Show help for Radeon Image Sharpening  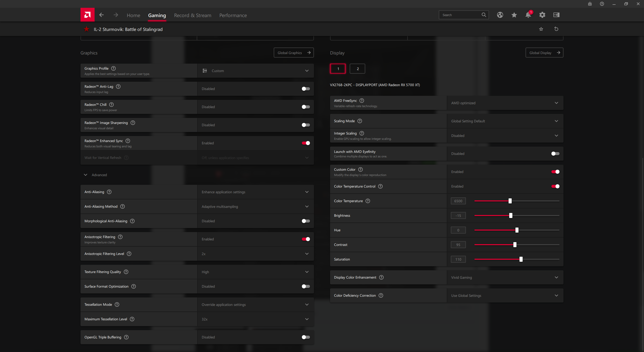coord(133,123)
